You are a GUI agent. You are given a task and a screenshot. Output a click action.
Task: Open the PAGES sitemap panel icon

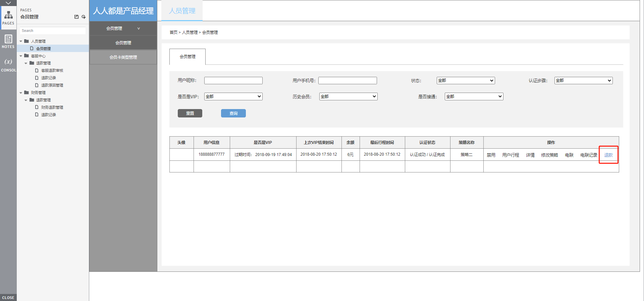(x=8, y=17)
